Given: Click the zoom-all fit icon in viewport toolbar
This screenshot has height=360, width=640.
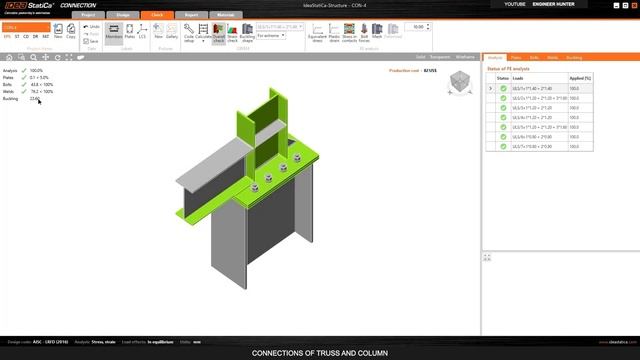Looking at the screenshot, I should [69, 58].
